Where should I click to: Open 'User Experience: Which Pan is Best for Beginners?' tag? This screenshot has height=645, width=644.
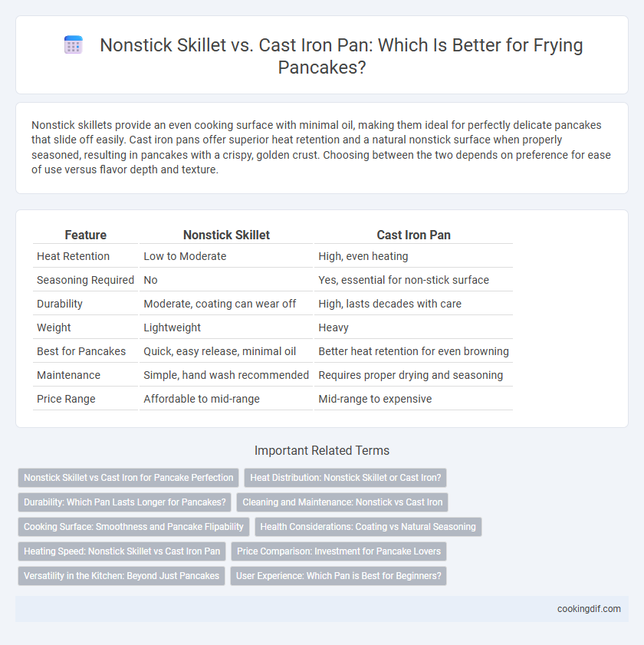click(x=338, y=576)
